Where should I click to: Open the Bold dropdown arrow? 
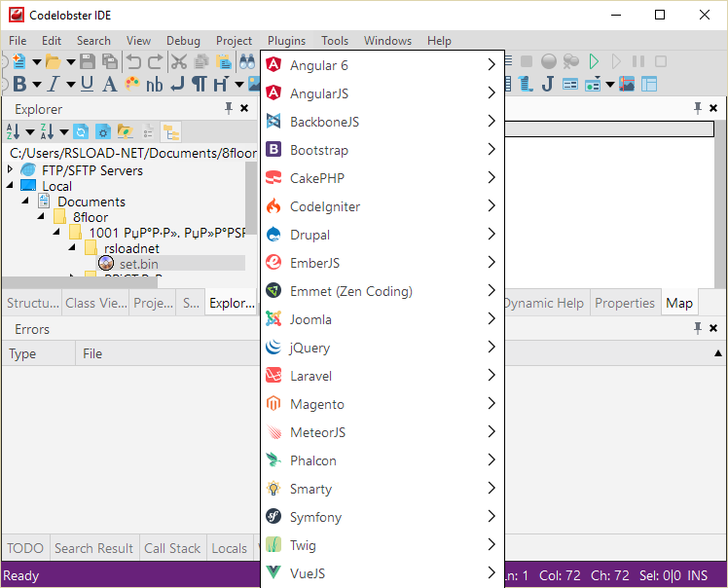pyautogui.click(x=37, y=85)
